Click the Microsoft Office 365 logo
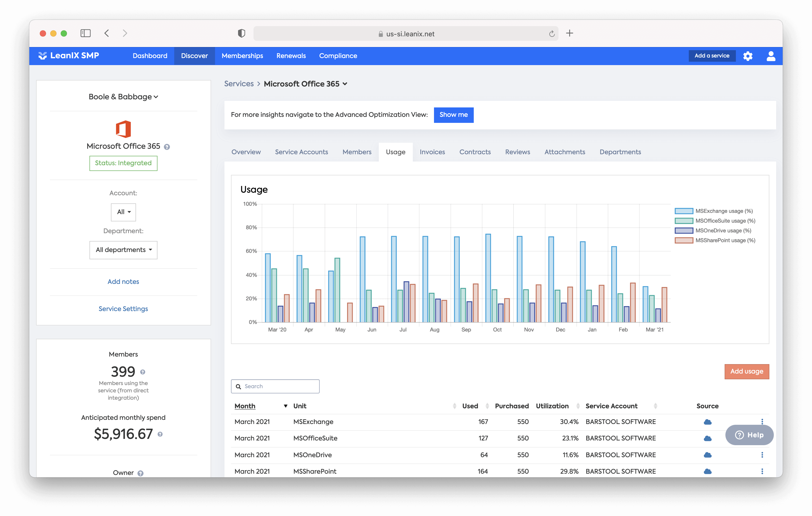 123,129
